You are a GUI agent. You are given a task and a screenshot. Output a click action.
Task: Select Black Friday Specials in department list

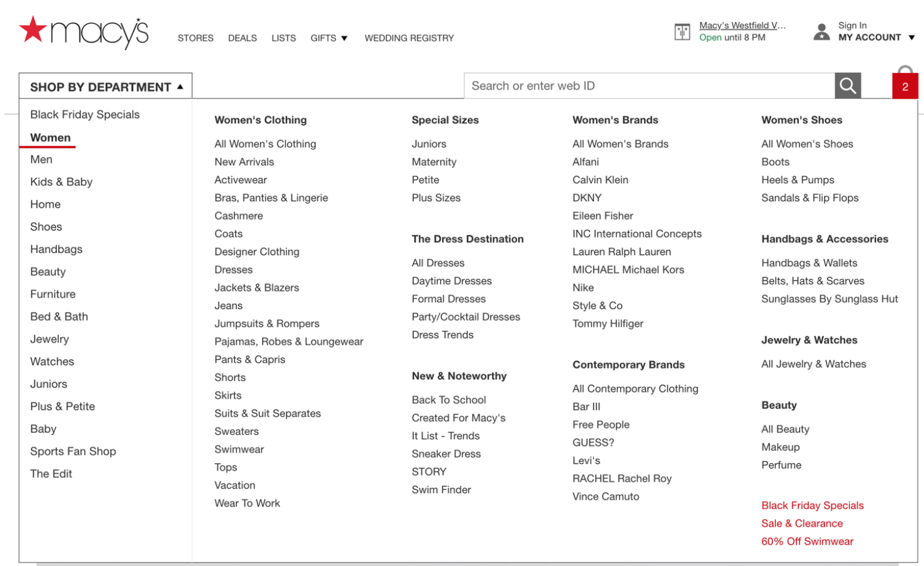(85, 114)
